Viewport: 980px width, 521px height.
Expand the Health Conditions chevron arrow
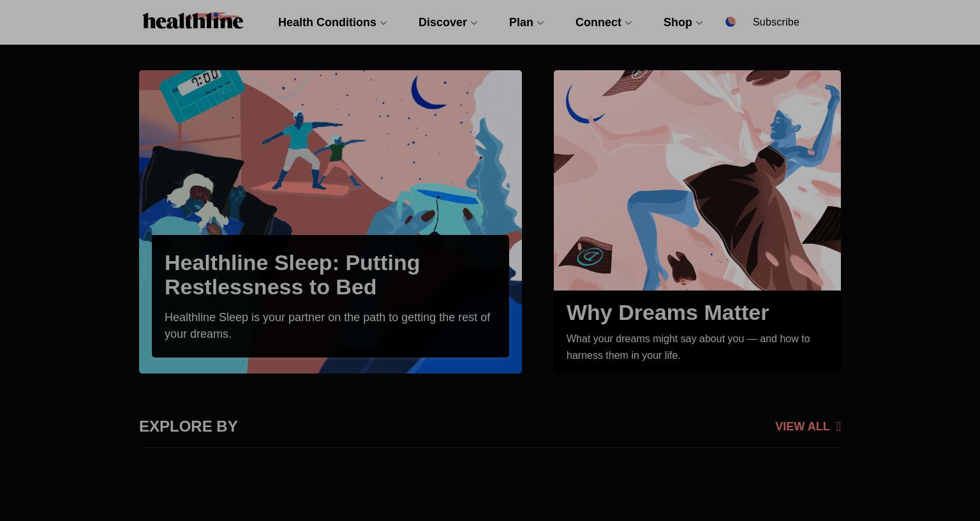coord(383,23)
